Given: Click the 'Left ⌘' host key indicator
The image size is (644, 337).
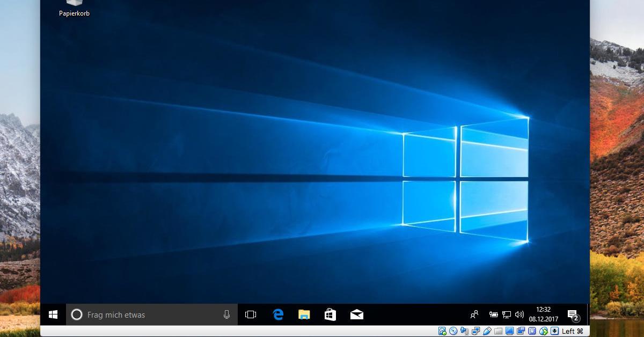Looking at the screenshot, I should 573,331.
